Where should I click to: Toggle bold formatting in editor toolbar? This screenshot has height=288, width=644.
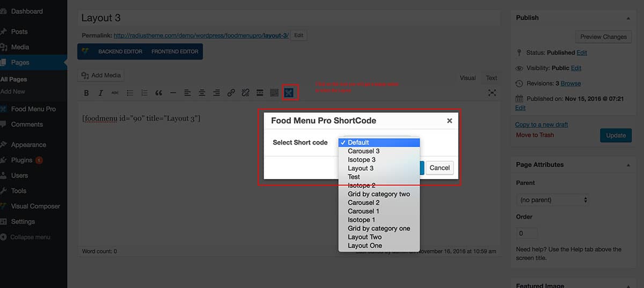click(x=86, y=93)
